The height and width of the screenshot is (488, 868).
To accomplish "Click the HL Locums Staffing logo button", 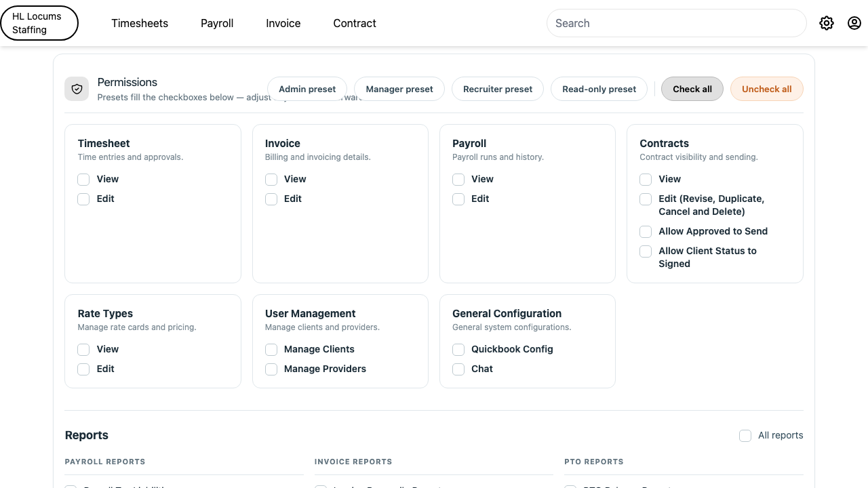I will point(39,23).
